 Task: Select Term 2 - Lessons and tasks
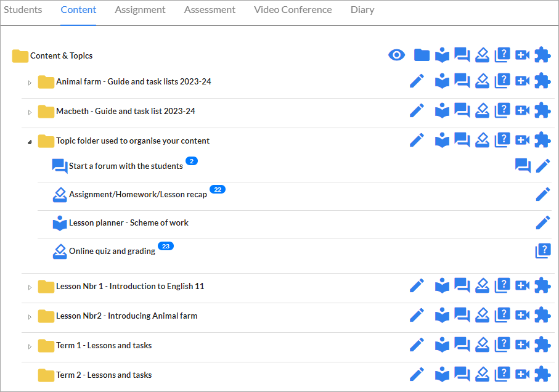104,375
